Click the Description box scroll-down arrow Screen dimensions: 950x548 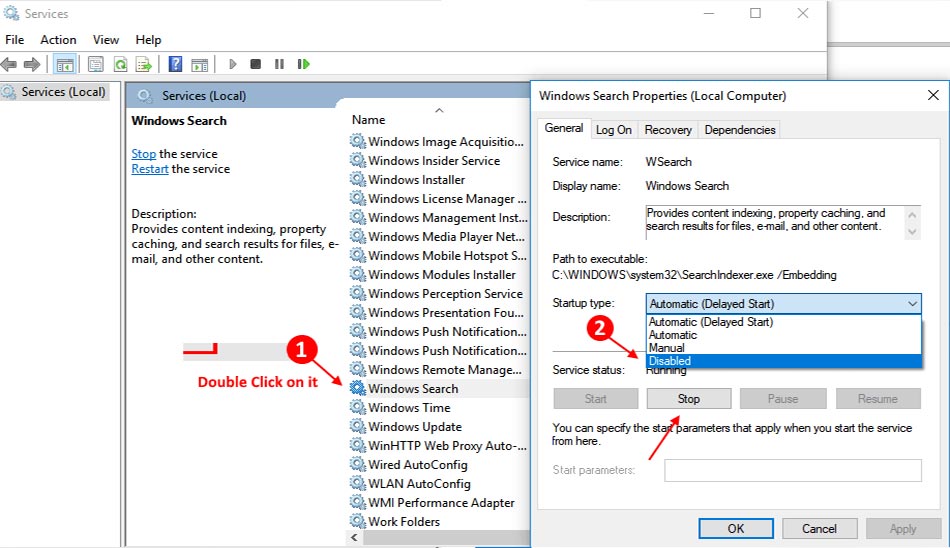[x=912, y=232]
